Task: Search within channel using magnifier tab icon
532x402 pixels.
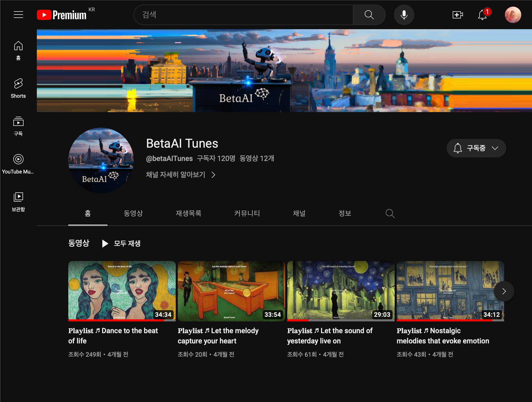Action: [390, 213]
